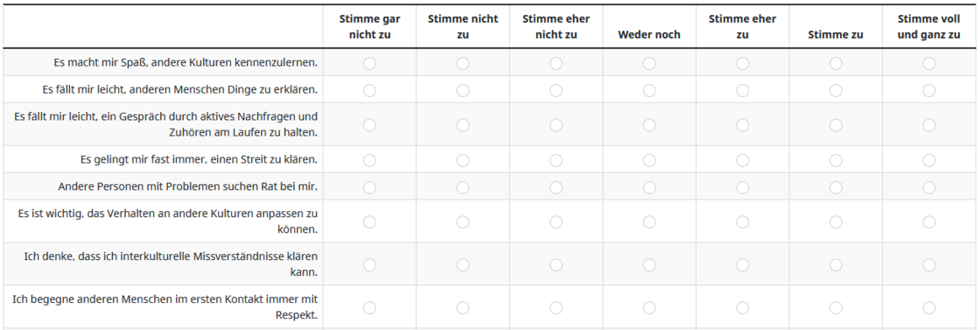
Task: Choose 'Stimme gar nicht zu' for 'suchen Rat bei mir'
Action: [x=369, y=187]
